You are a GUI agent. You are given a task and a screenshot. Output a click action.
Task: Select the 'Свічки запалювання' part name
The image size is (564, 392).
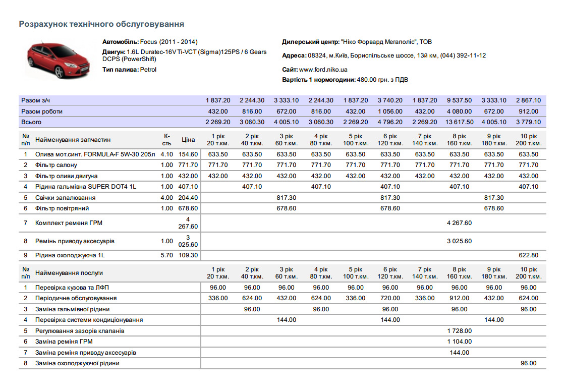click(65, 198)
